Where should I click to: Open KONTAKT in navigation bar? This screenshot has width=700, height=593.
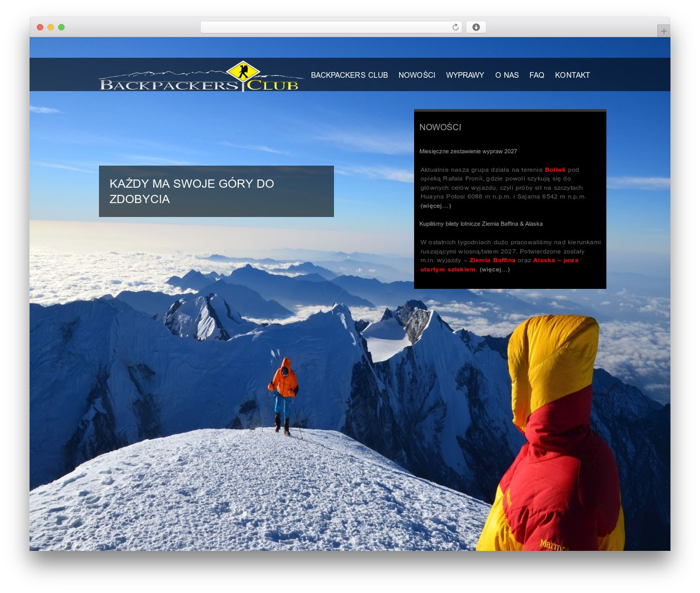click(x=572, y=75)
